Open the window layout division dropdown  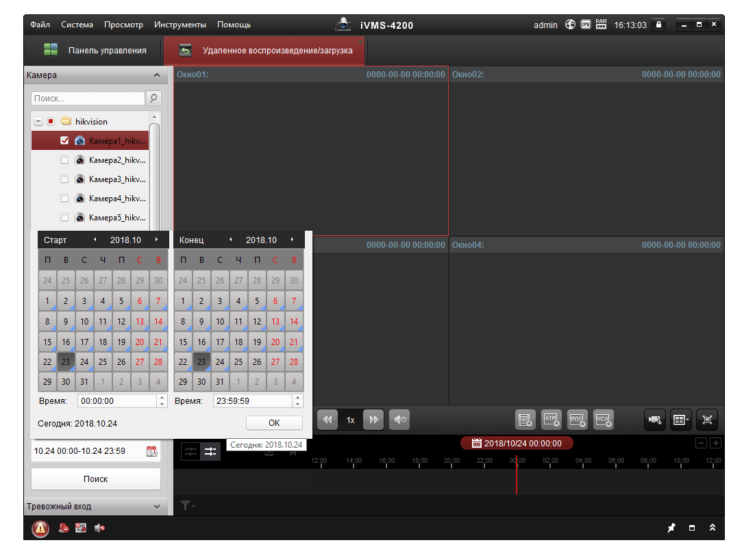681,420
